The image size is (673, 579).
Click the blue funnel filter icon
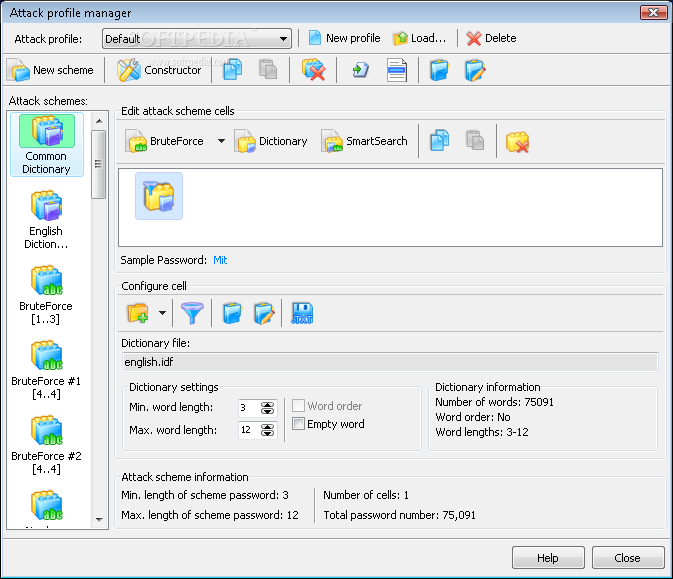pos(192,313)
